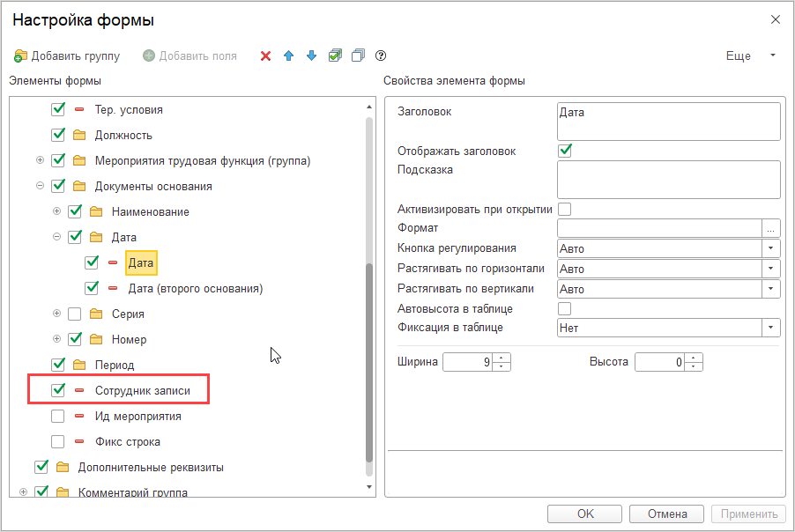Enable the 'Фикс строка' checkbox
The image size is (795, 532).
pos(58,441)
